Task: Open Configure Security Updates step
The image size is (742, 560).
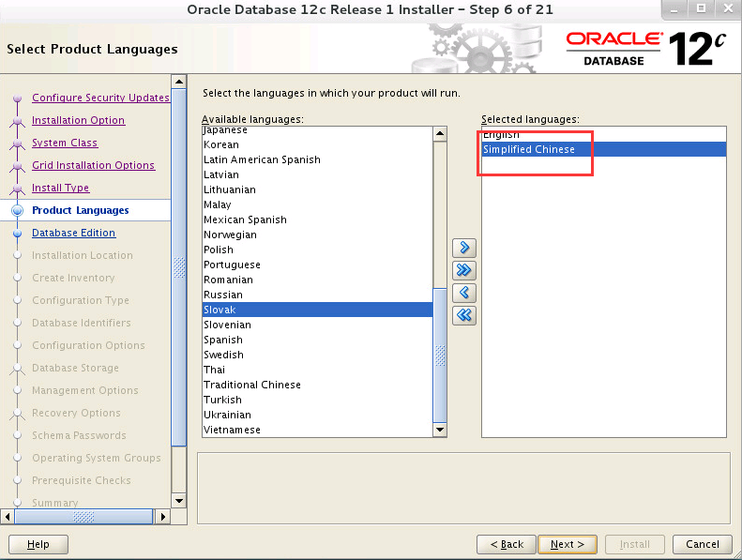Action: pyautogui.click(x=100, y=98)
